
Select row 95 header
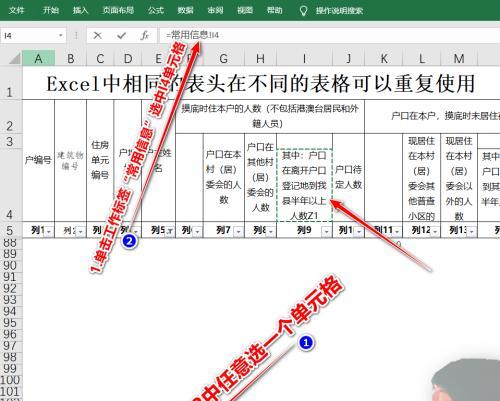[10, 323]
